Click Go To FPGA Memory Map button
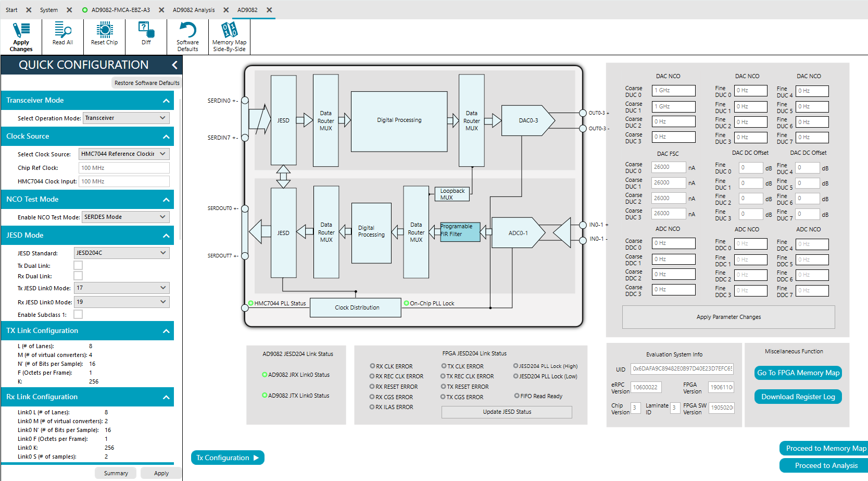 [x=798, y=373]
